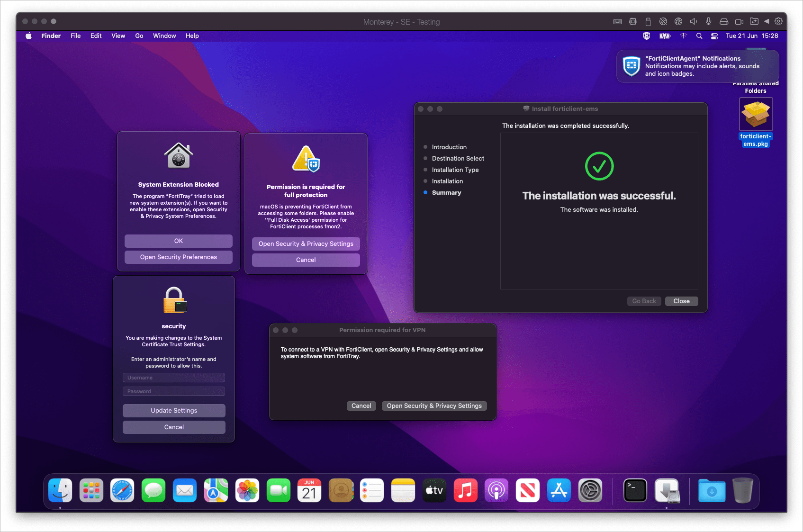Open Finder from the Dock
Viewport: 803px width, 532px height.
60,490
